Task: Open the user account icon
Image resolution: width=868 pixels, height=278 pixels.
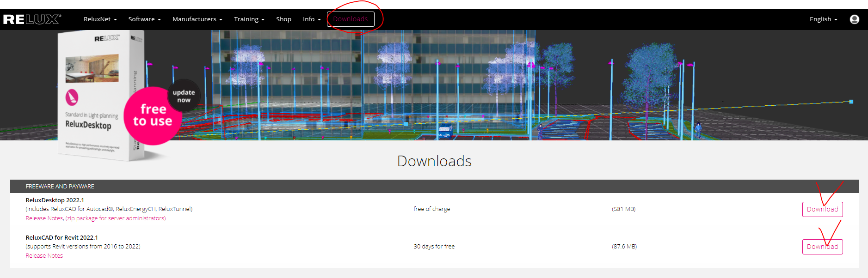Action: tap(854, 19)
